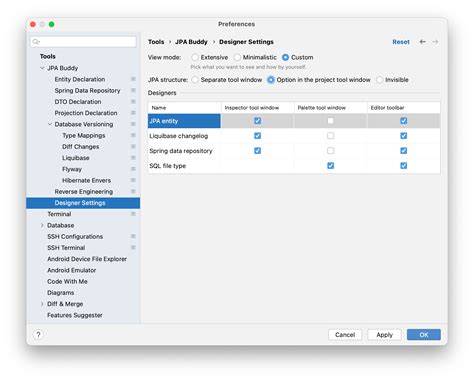Click project-level icon beside Terminal
The width and height of the screenshot is (474, 380).
pos(133,214)
